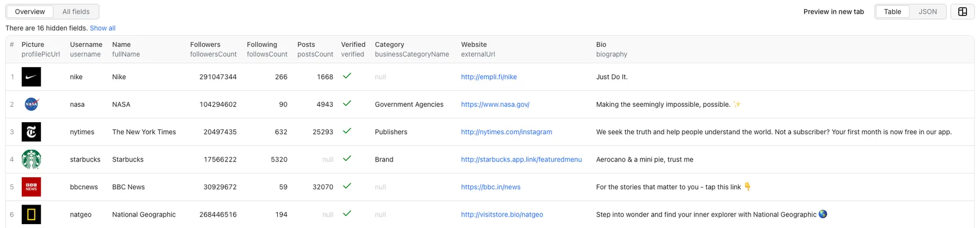Select category cell 'Publishers'

click(391, 132)
